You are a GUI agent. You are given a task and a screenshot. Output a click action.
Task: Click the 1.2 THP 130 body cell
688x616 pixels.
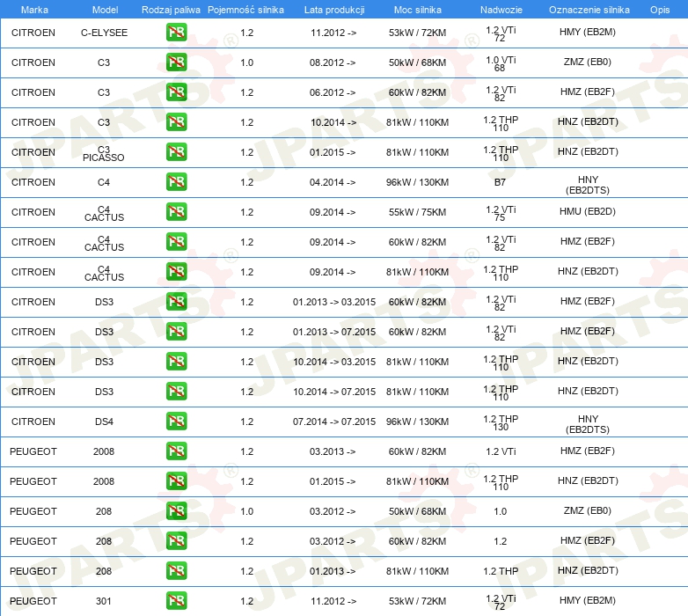coord(501,423)
